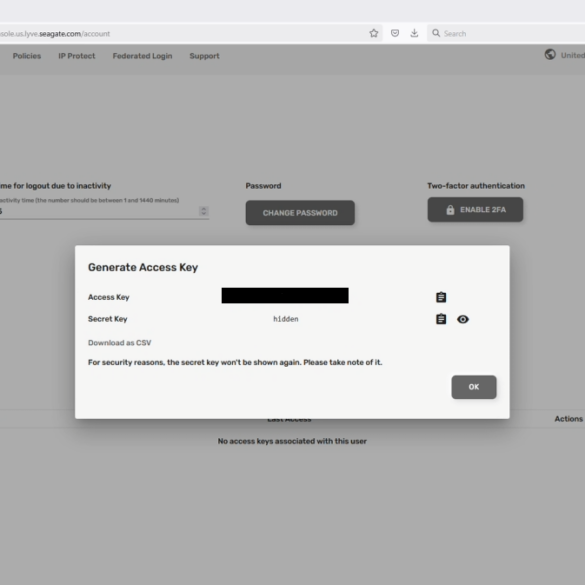Click the 'Two-factor authentication' label
This screenshot has height=585, width=585.
476,186
